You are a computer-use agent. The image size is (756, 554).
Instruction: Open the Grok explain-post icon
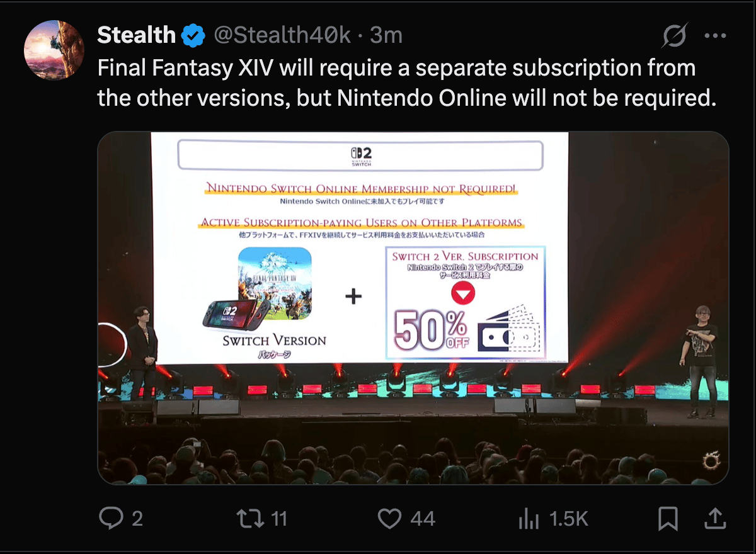coord(673,37)
